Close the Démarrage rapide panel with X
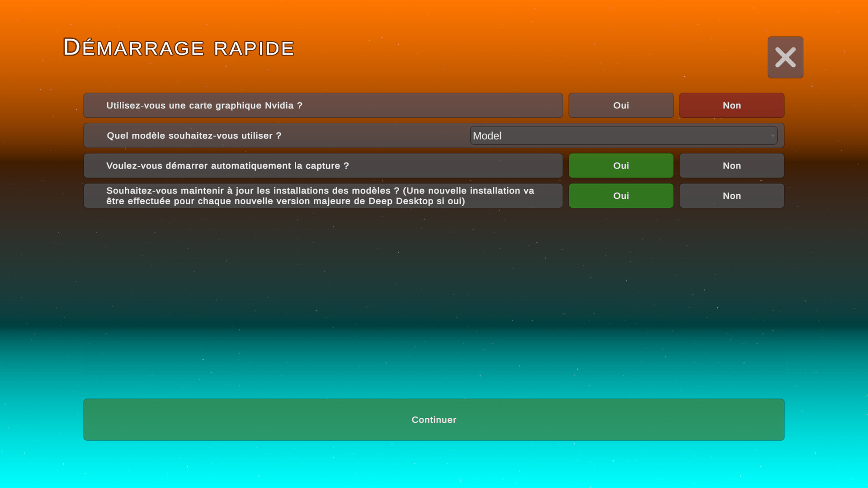 [785, 57]
